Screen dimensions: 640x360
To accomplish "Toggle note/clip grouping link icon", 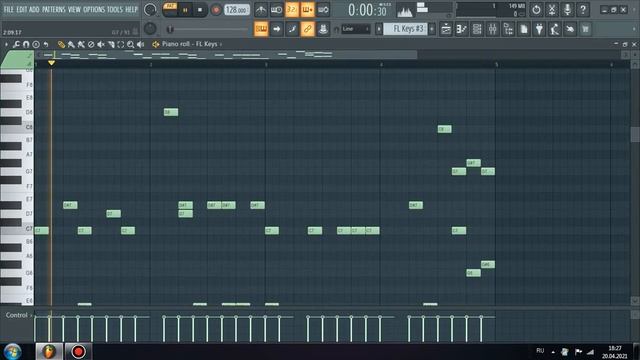I will pos(307,29).
